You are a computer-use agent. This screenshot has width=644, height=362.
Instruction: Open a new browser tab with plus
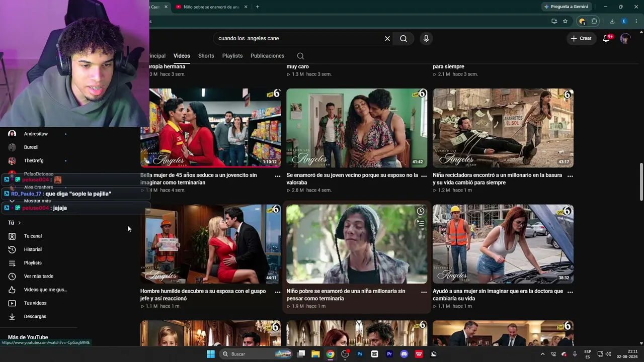258,7
